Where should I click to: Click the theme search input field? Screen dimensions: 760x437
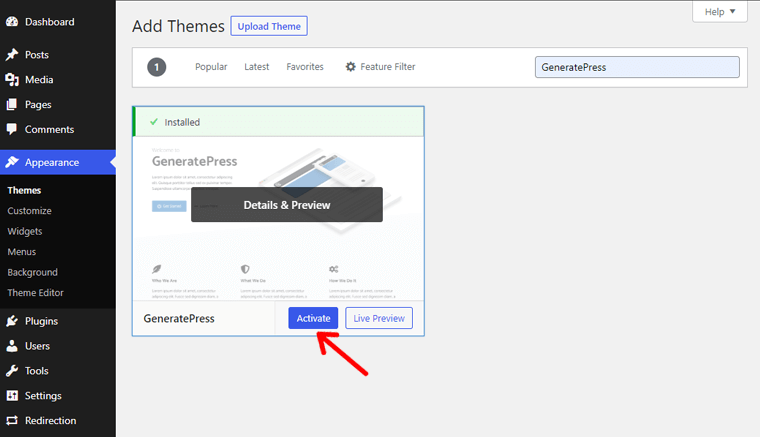click(637, 67)
